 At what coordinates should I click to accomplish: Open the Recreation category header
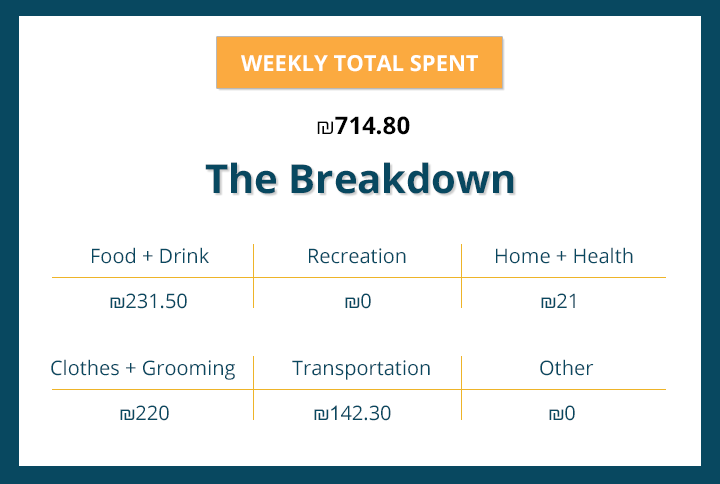click(x=357, y=256)
